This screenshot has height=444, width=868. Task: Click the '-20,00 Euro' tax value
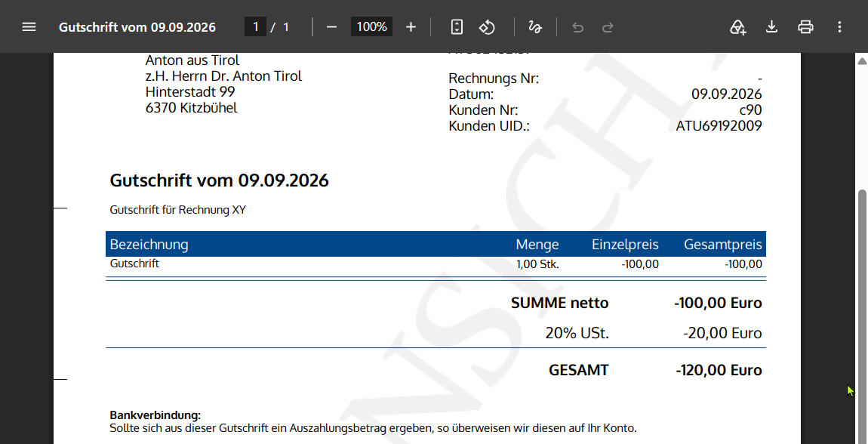[x=722, y=333]
